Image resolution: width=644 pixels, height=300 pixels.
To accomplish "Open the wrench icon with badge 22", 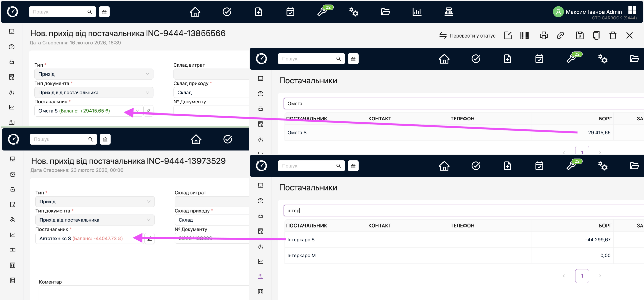I will tap(322, 12).
